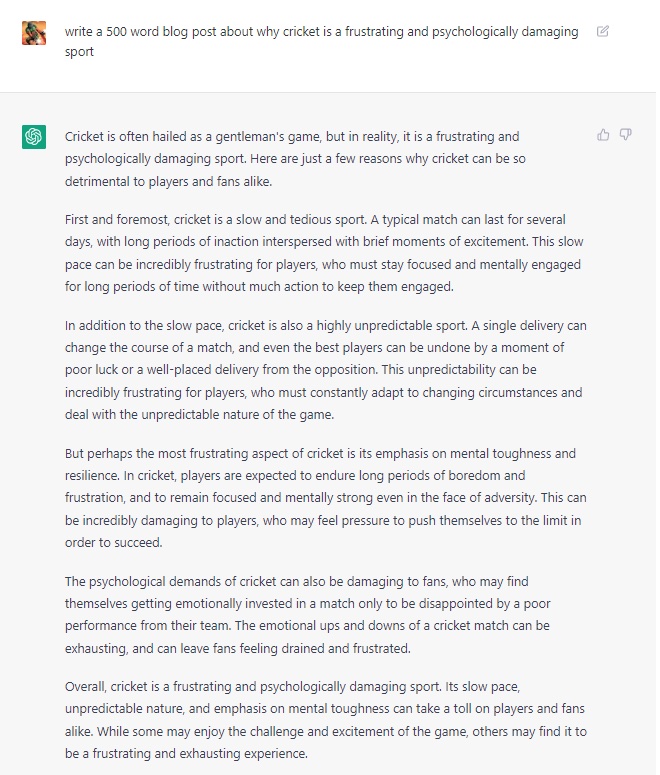
Task: Click the line 'for long periods of time without much action'
Action: pyautogui.click(x=259, y=287)
